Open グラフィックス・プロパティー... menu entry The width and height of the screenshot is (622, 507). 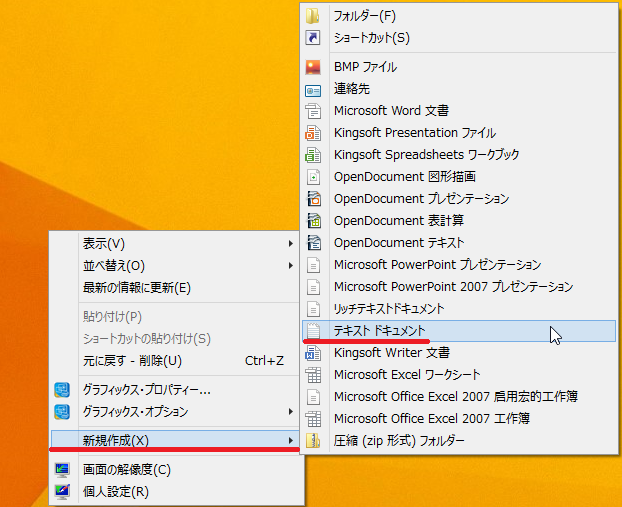coord(146,390)
